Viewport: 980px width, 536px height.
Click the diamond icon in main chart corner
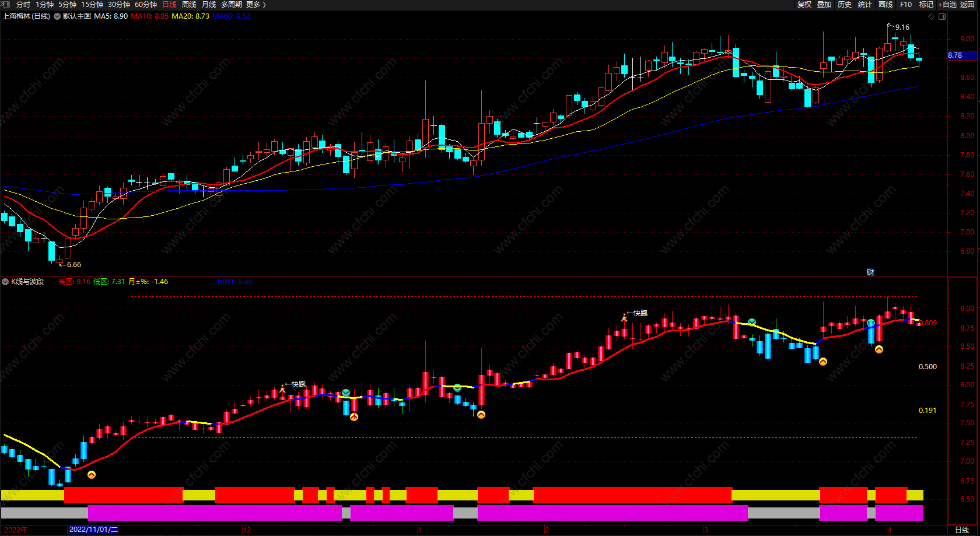931,16
